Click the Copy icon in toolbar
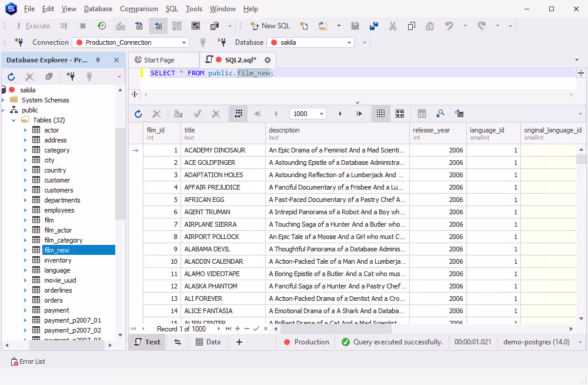 [412, 26]
